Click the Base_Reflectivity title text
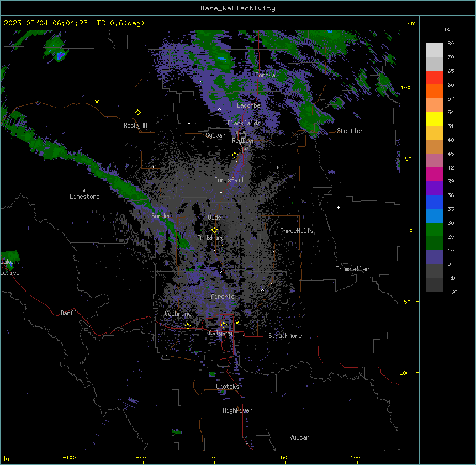The width and height of the screenshot is (476, 465). [x=238, y=8]
